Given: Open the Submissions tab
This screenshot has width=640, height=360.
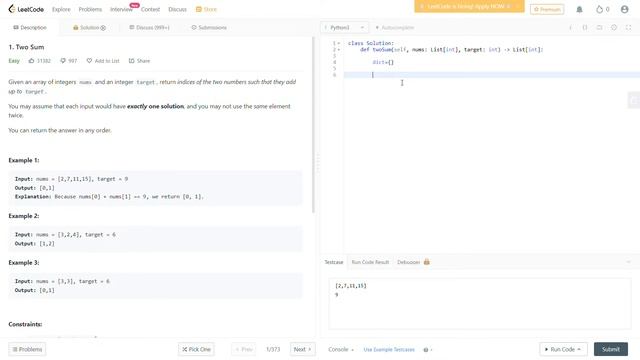Looking at the screenshot, I should [209, 27].
